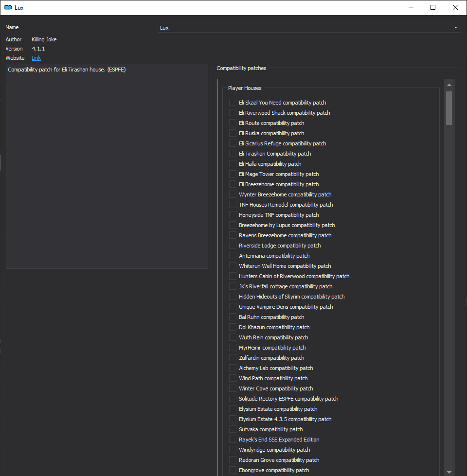The width and height of the screenshot is (467, 476).
Task: Click the Lux app icon in title bar
Action: pos(8,8)
